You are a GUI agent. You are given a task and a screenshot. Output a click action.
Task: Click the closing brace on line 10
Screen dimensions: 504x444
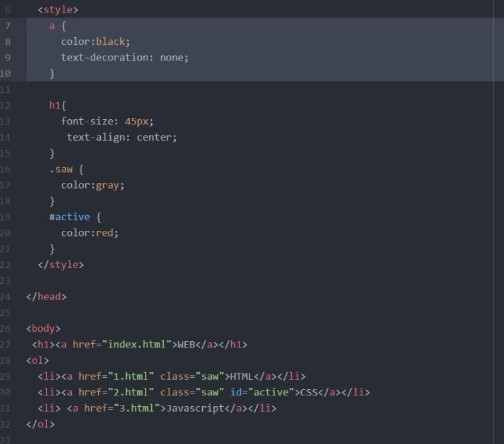52,74
